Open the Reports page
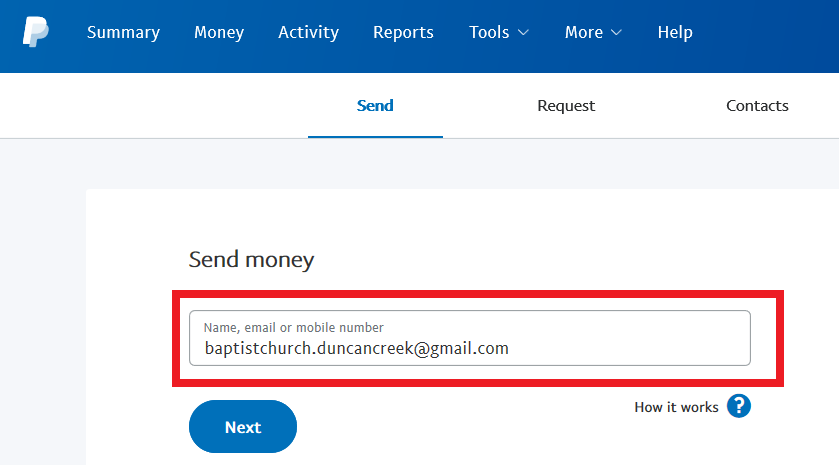 click(403, 33)
